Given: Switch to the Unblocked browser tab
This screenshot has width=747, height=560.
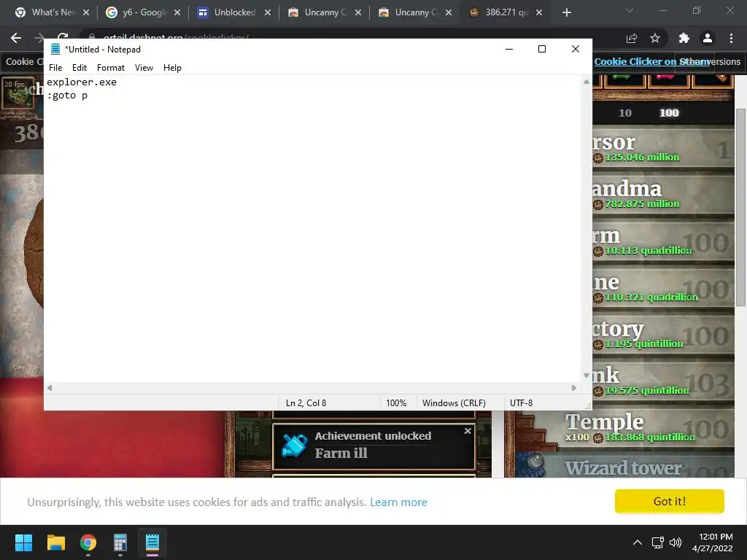Looking at the screenshot, I should pos(233,12).
